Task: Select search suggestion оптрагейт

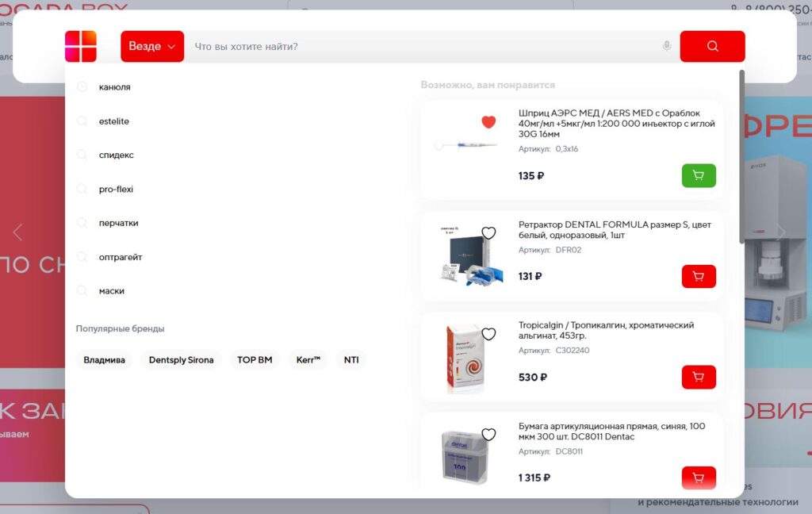Action: [x=121, y=257]
